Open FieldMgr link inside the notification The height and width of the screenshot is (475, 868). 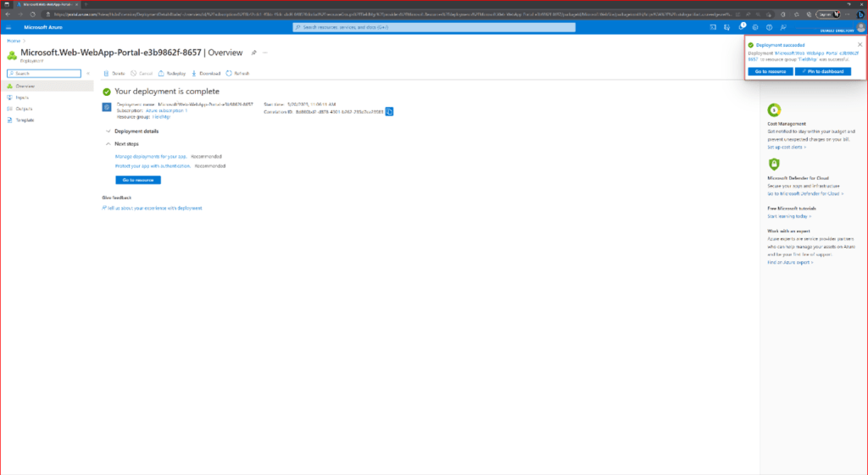tap(808, 59)
